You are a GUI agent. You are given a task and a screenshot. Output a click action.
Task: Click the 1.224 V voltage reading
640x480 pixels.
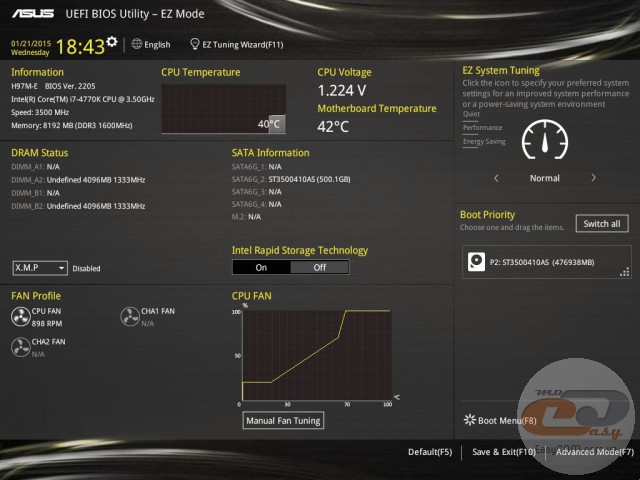342,90
